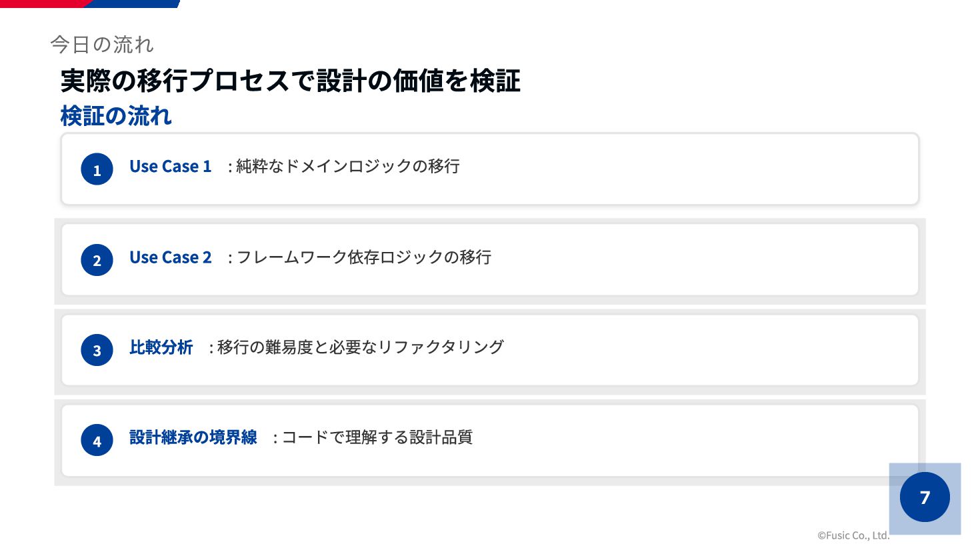Click the 今日の流れ section label
The image size is (980, 552).
(102, 45)
